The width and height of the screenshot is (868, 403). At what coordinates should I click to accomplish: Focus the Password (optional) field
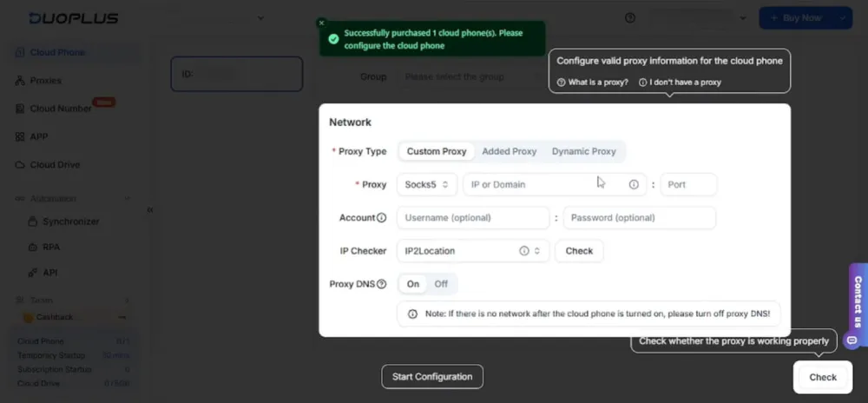pos(640,217)
